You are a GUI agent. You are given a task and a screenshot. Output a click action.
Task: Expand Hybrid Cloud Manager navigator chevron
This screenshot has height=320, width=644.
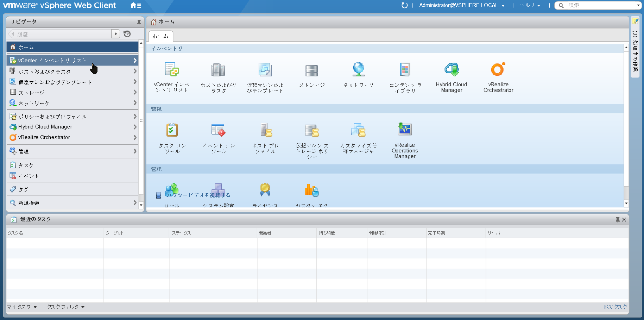point(135,127)
